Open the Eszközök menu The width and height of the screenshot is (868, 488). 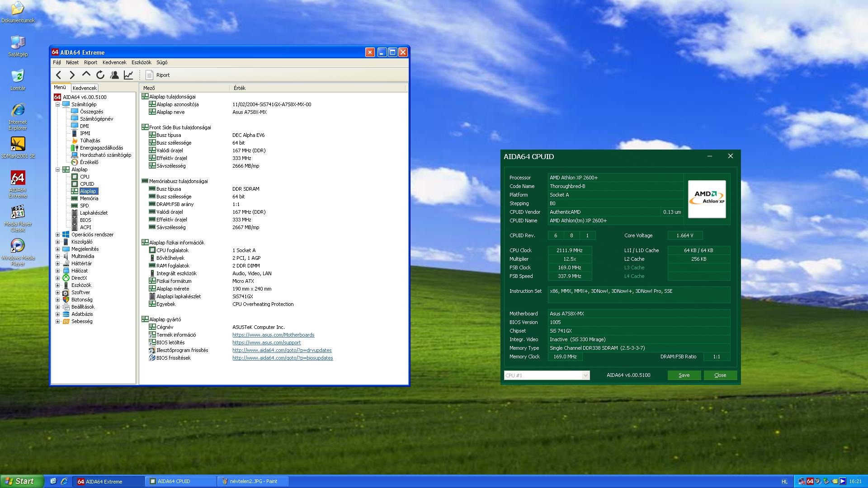click(x=141, y=62)
